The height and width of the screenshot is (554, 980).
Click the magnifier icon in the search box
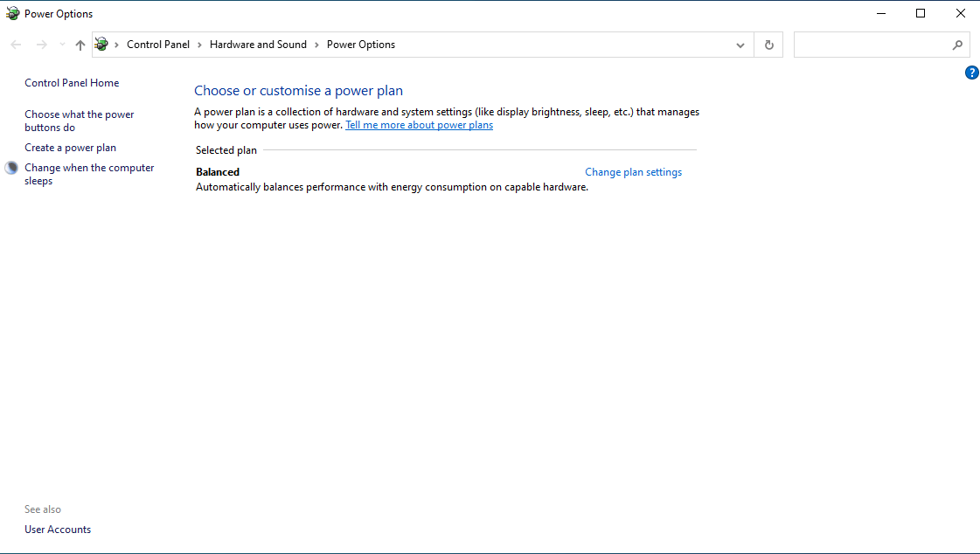pos(957,45)
